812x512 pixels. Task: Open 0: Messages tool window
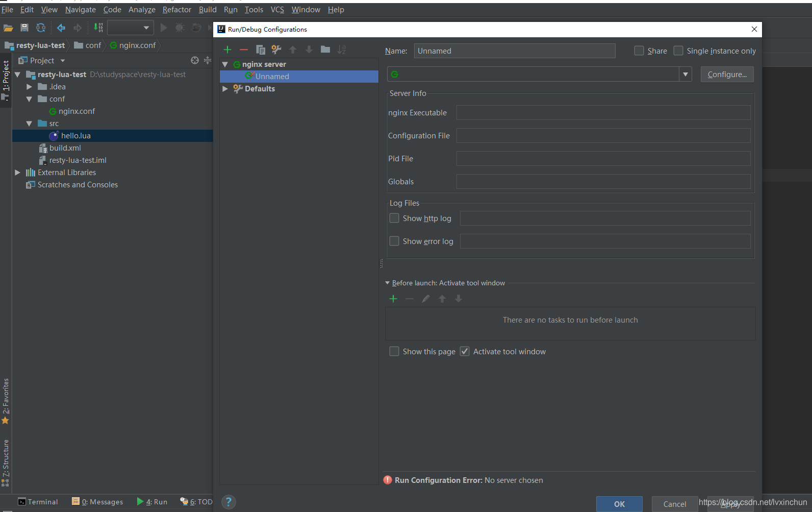[x=97, y=502]
